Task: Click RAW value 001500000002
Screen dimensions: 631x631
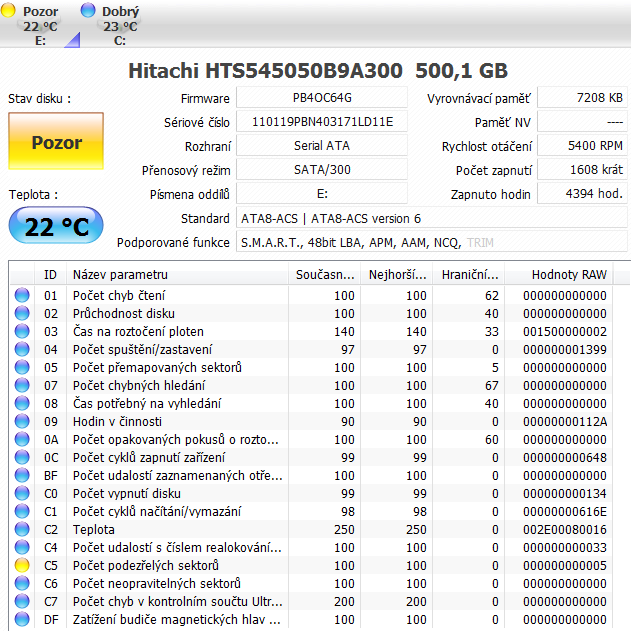Action: point(565,331)
